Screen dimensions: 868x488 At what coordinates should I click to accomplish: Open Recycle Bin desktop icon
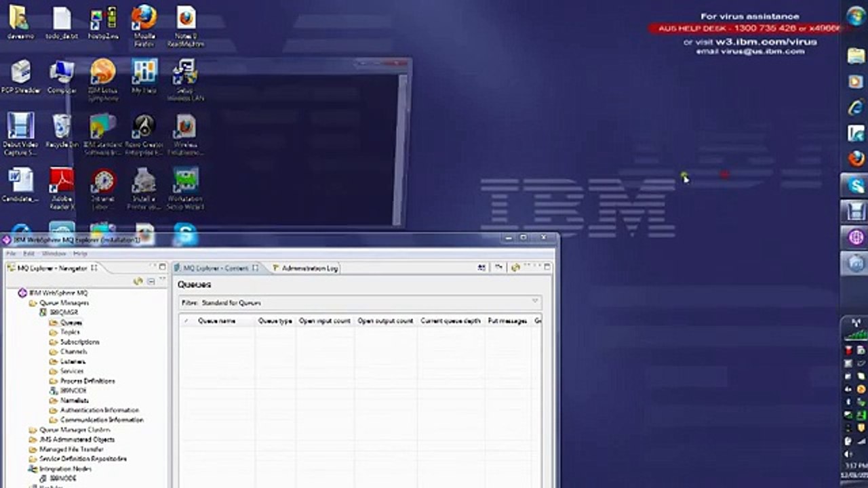pos(62,131)
